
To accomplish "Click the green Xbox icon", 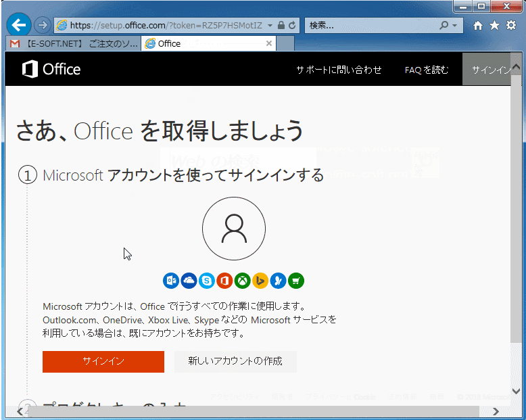I will tap(243, 281).
